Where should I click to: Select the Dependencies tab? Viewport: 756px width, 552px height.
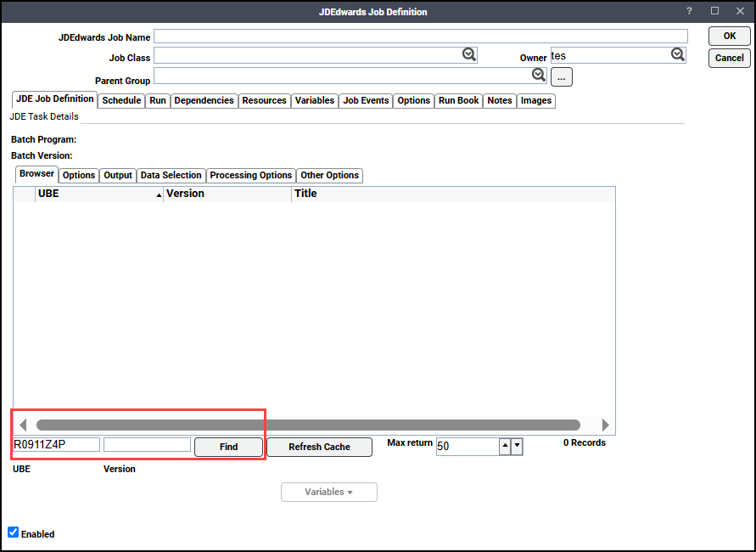pos(204,100)
